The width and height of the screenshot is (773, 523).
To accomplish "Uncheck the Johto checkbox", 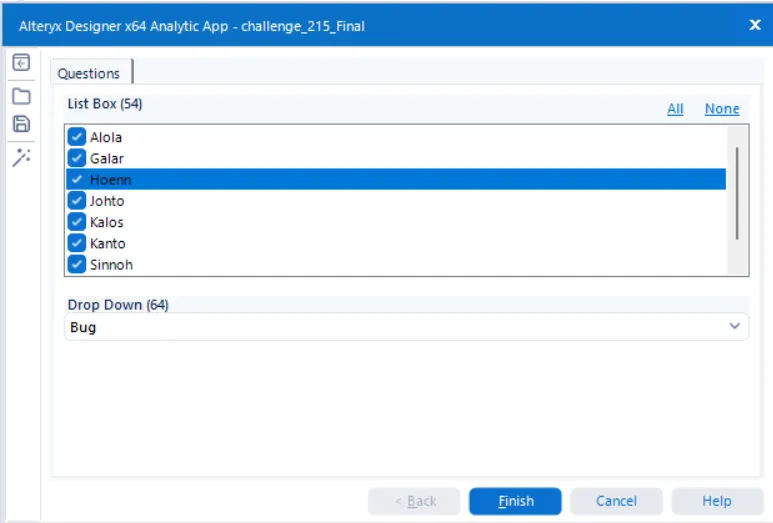I will pos(77,201).
